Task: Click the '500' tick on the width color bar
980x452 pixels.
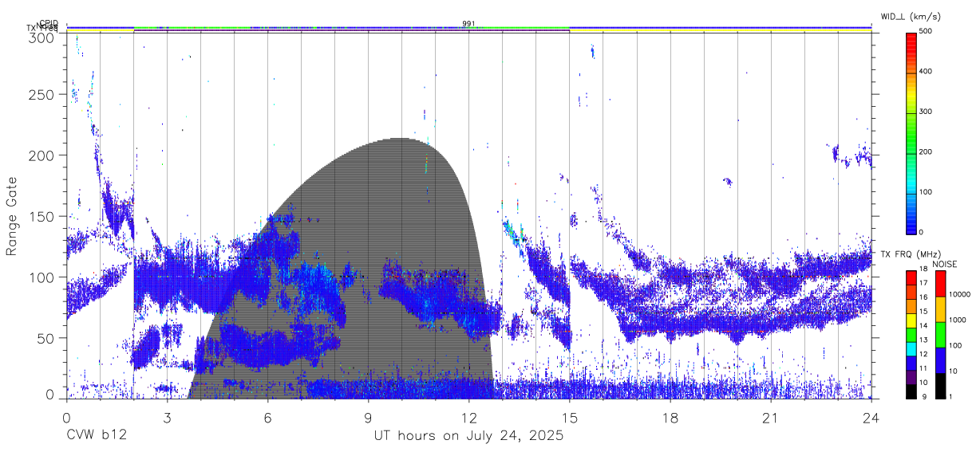Action: coord(926,32)
